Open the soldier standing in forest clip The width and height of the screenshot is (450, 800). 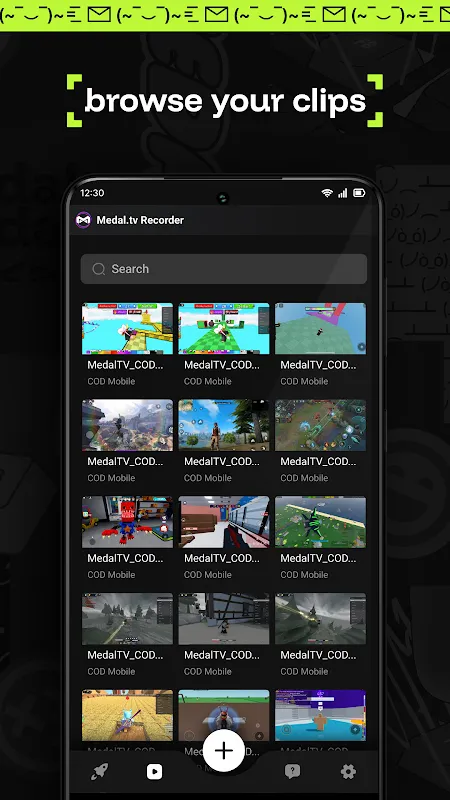tap(223, 425)
